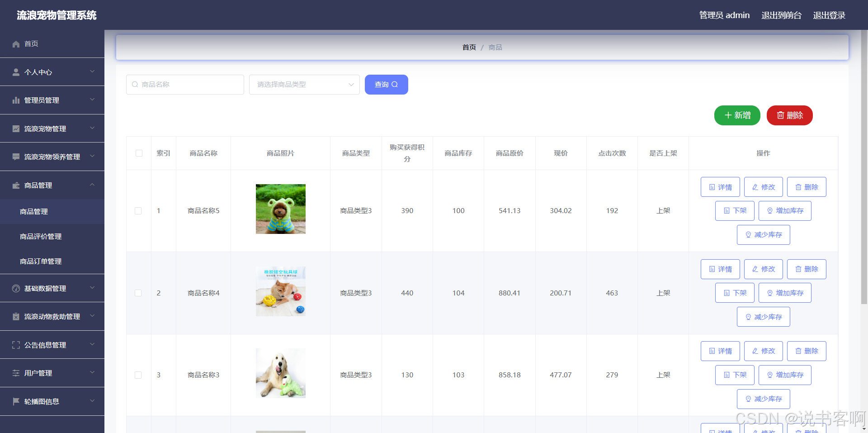Click the 下架 button for 商品名称3
This screenshot has height=433, width=868.
click(x=735, y=375)
